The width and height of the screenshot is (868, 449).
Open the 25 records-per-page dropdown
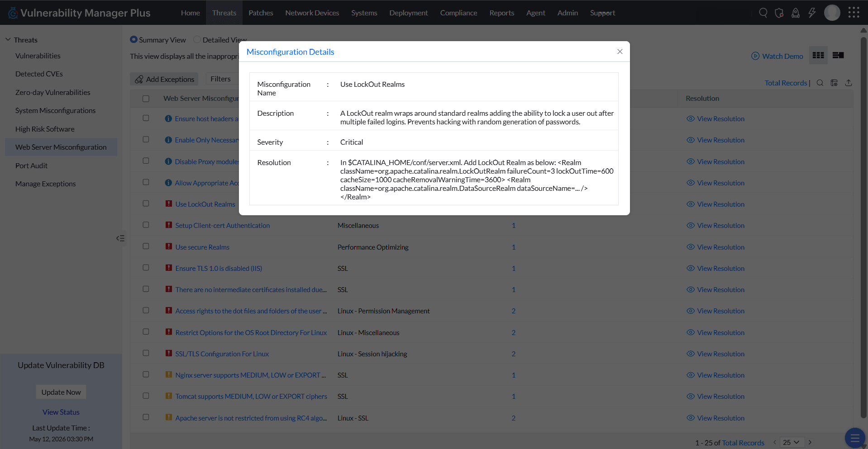pos(791,442)
